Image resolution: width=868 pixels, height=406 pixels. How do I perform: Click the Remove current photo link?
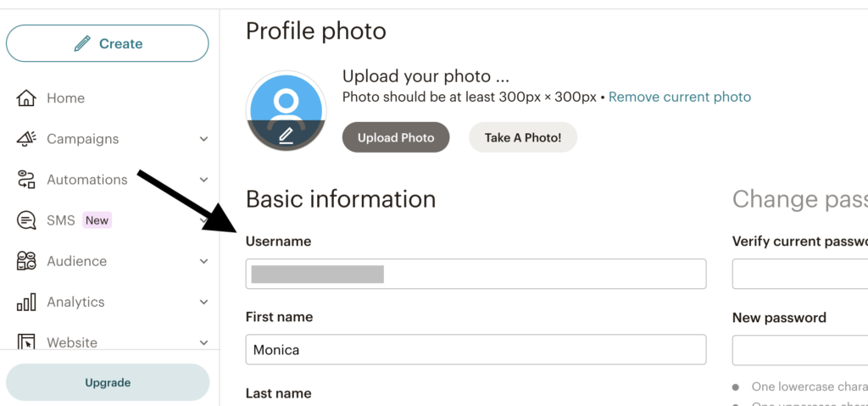[680, 97]
